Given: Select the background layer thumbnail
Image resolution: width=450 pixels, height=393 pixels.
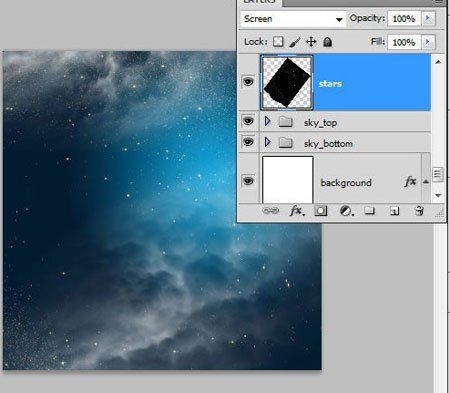Looking at the screenshot, I should [x=288, y=180].
